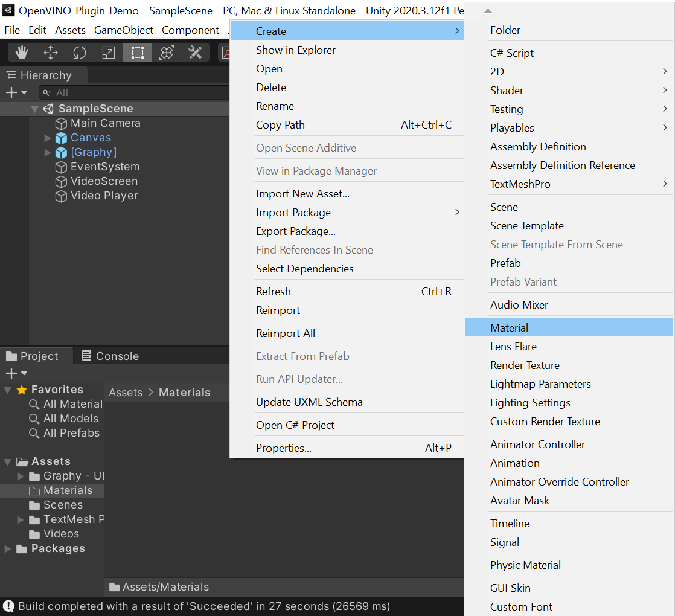Viewport: 675px width, 616px height.
Task: Open the File menu
Action: click(x=12, y=30)
